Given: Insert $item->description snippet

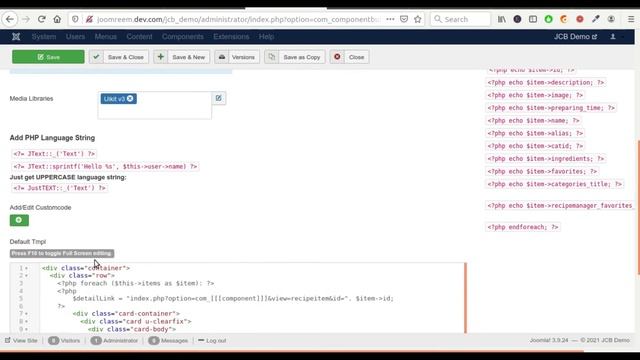Looking at the screenshot, I should (x=546, y=82).
